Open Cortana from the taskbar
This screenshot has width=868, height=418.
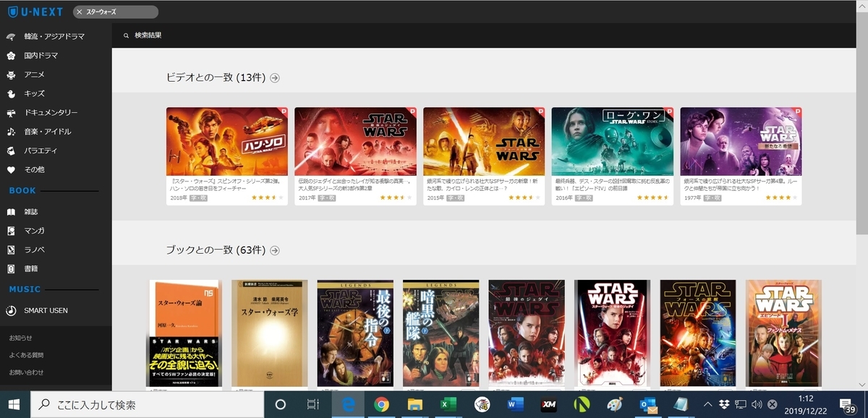pos(281,404)
